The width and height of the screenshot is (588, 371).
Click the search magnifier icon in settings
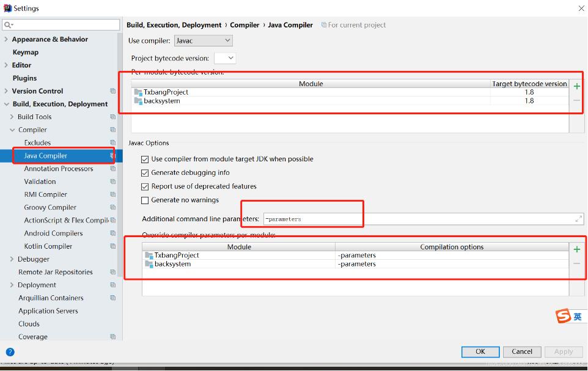coord(7,25)
